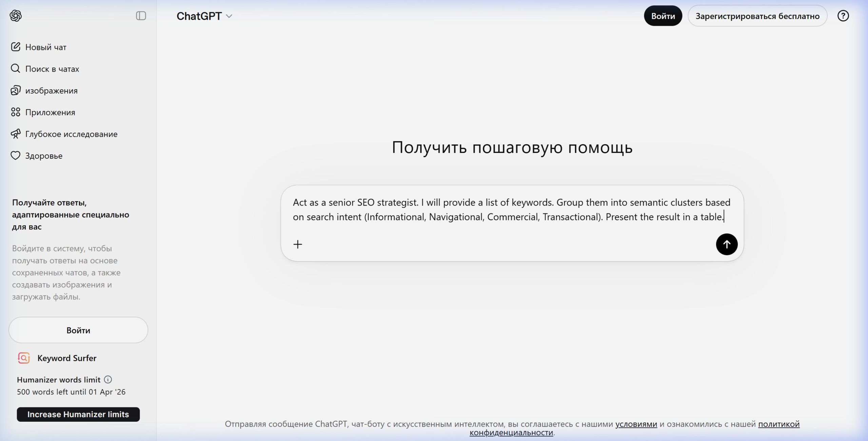
Task: Click the Получайте ответы bold heading
Action: pyautogui.click(x=71, y=214)
